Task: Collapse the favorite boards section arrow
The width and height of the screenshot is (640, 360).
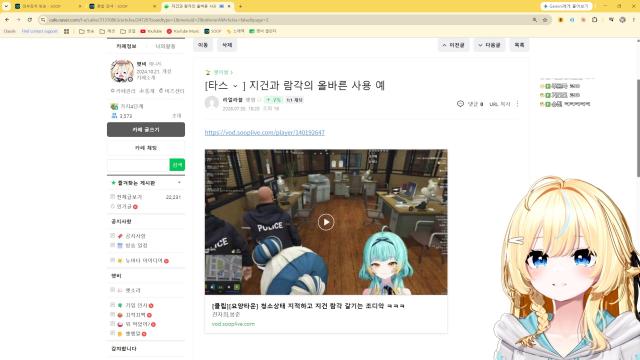Action: (179, 182)
